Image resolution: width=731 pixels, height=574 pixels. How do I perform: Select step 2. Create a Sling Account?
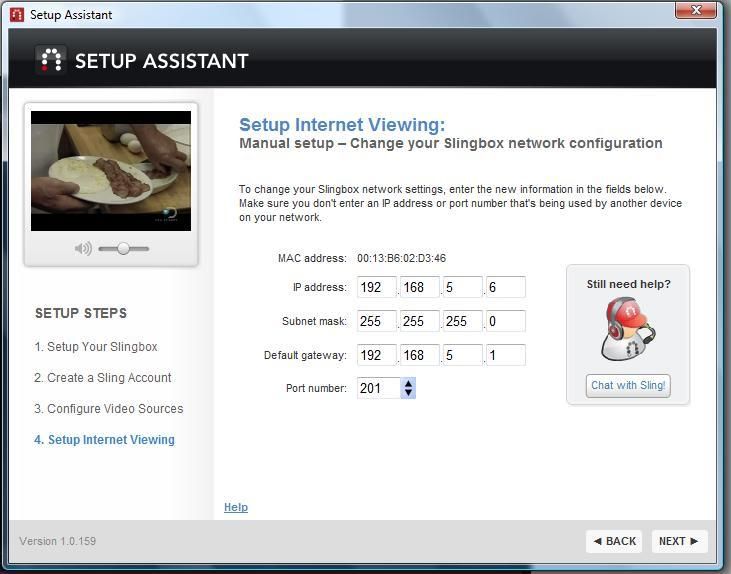coord(103,378)
